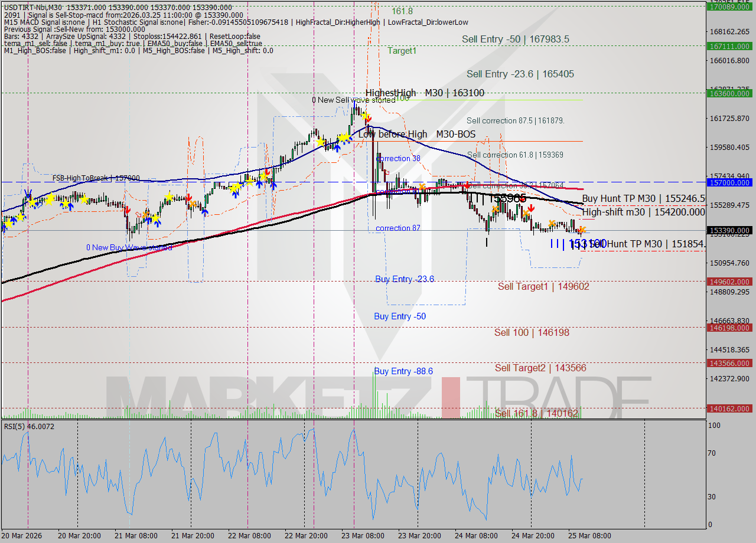Click the 'FSB-HighToBreak | 157000' text label

pos(92,178)
